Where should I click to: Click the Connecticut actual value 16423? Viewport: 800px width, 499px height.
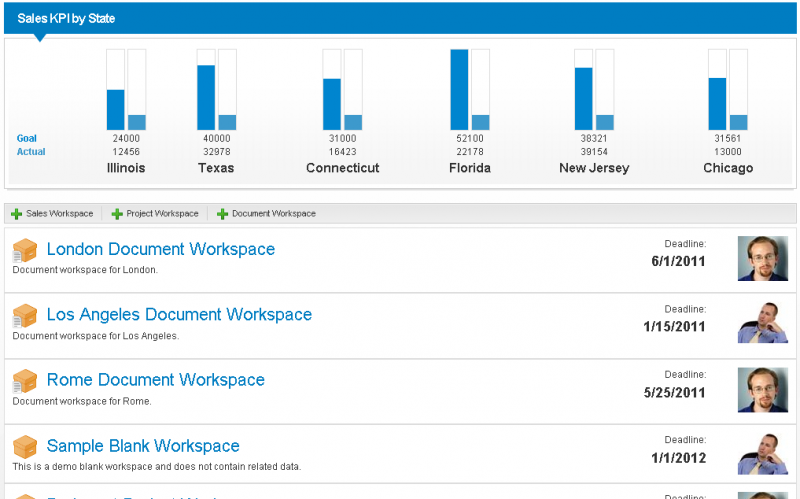[x=342, y=152]
